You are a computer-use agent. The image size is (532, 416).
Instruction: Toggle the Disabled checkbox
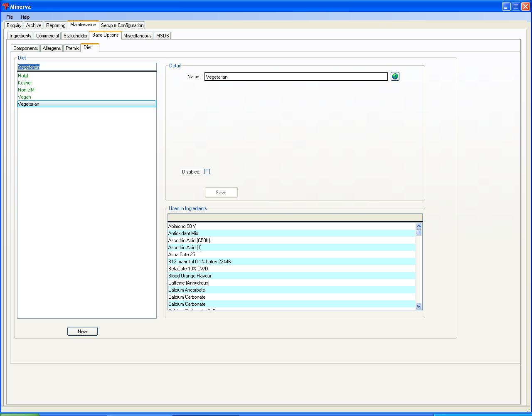coord(207,171)
